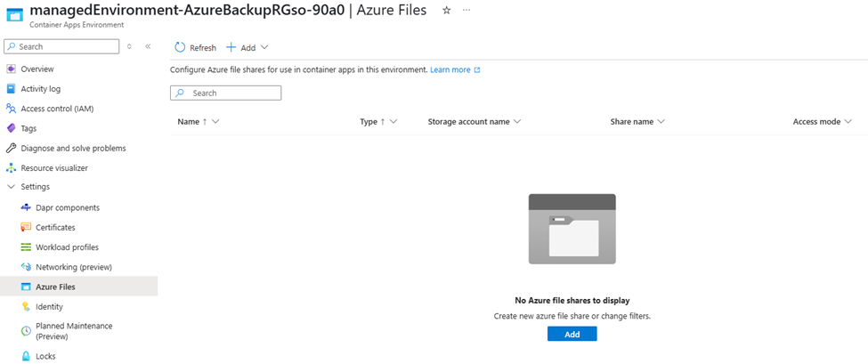Viewport: 868px width, 364px height.
Task: Click the external link icon after Learn more
Action: tap(477, 70)
